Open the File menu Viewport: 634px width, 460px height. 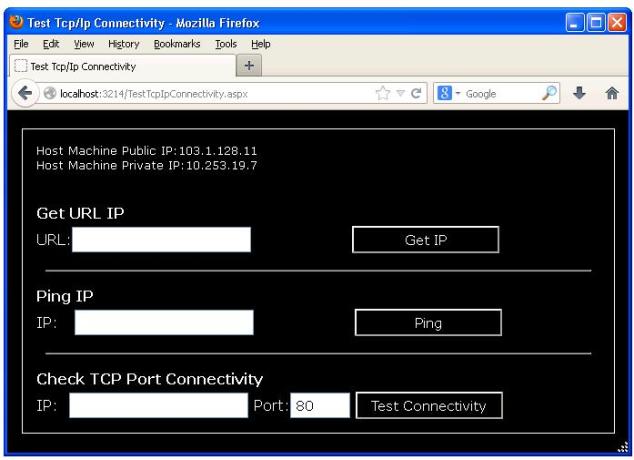(21, 44)
